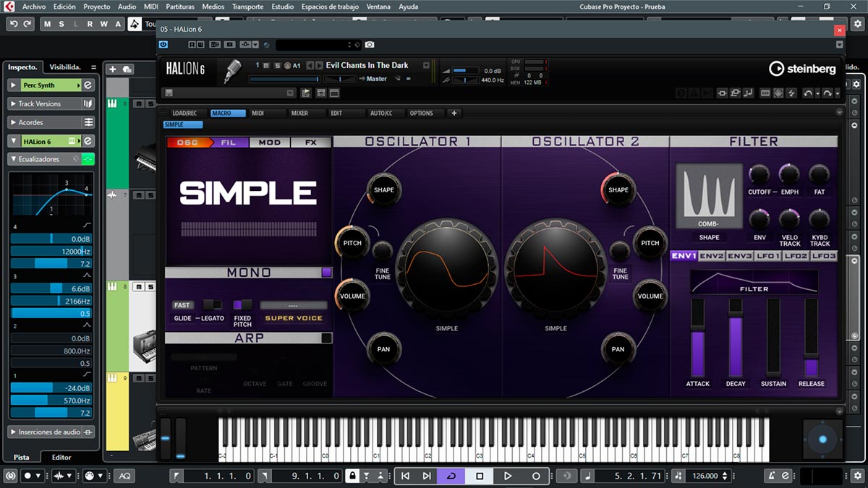The height and width of the screenshot is (488, 868).
Task: Open the camera snapshot icon in HALion window
Action: point(370,45)
